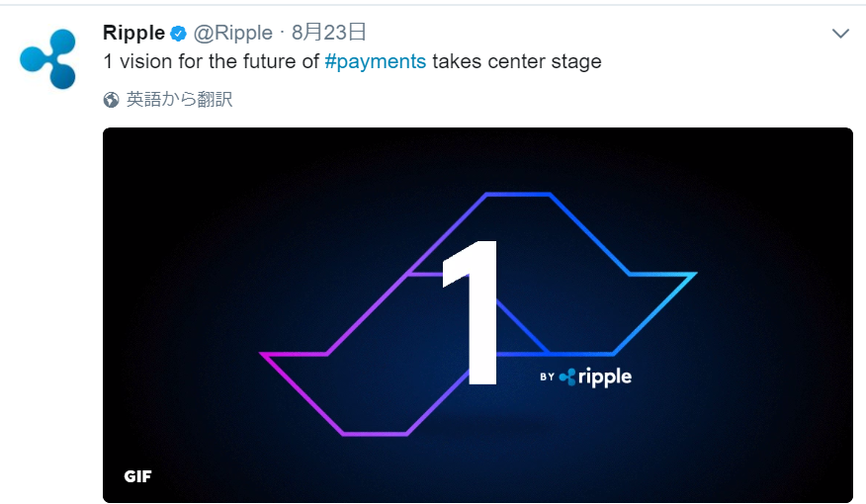The image size is (866, 504).
Task: Click the "BY" label in the GIF
Action: click(x=547, y=378)
